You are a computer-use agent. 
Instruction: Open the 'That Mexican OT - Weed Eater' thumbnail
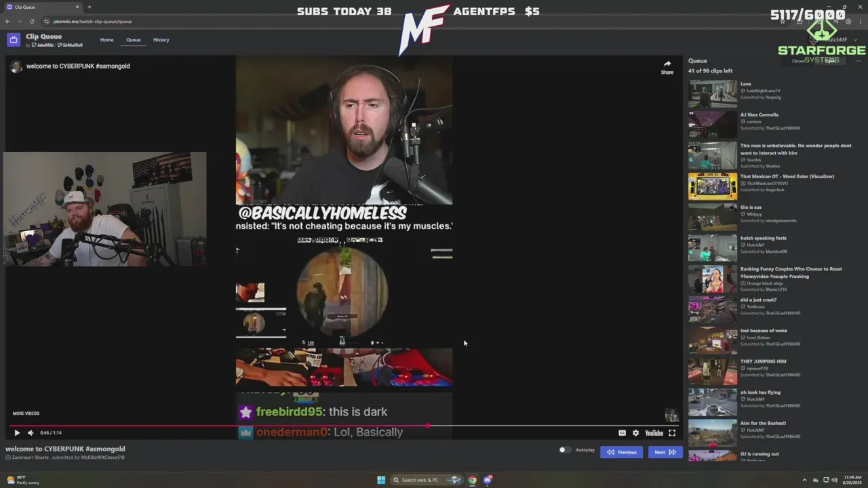(713, 186)
